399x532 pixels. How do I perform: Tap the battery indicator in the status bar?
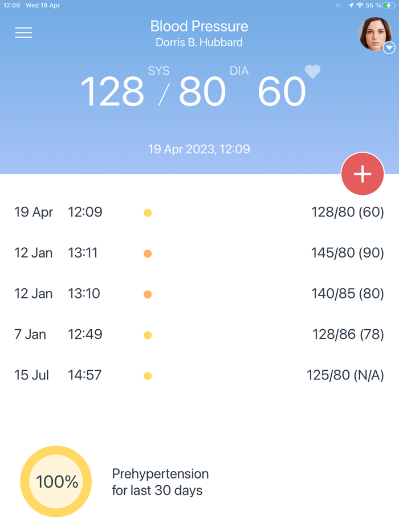(x=387, y=5)
